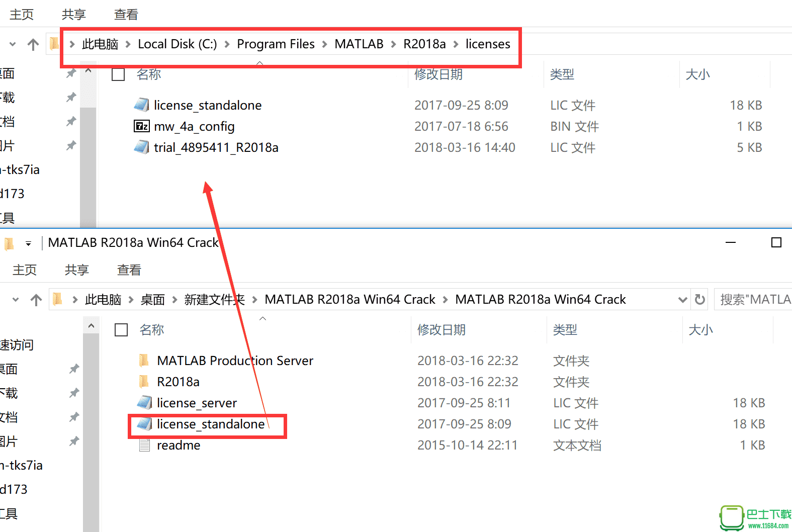
Task: Go to Local Disk (C:) in breadcrumb
Action: point(178,44)
